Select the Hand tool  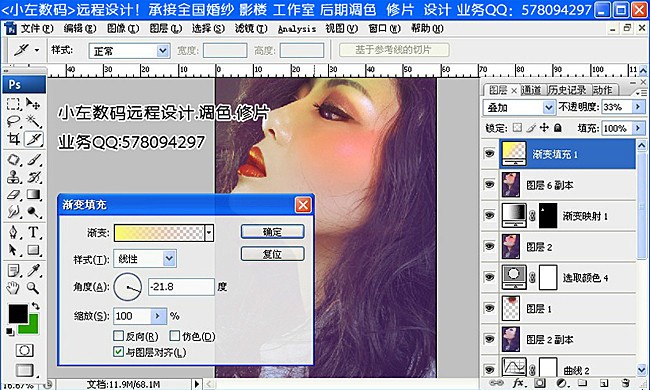point(13,287)
